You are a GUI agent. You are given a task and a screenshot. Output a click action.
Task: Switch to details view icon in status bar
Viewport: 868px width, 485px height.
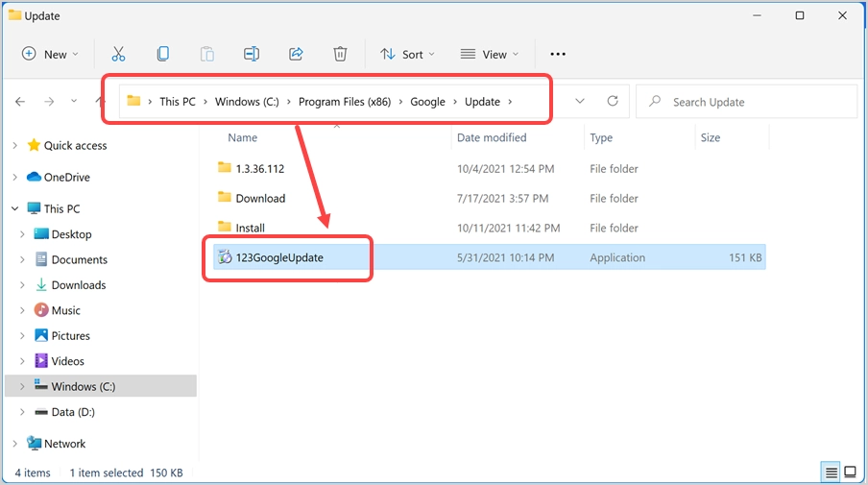click(x=831, y=473)
